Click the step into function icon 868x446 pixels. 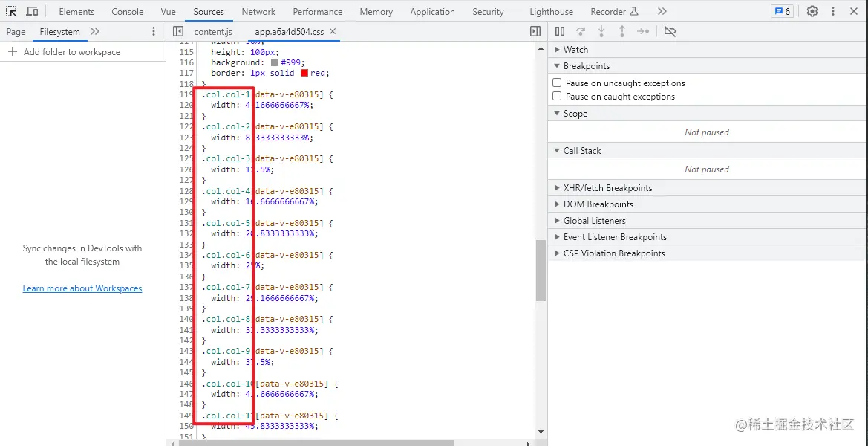(601, 32)
